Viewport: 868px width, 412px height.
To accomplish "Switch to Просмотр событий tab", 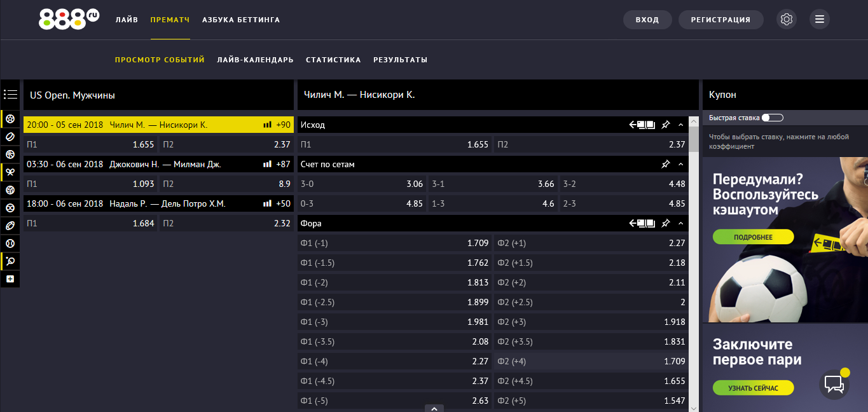I will pos(160,60).
